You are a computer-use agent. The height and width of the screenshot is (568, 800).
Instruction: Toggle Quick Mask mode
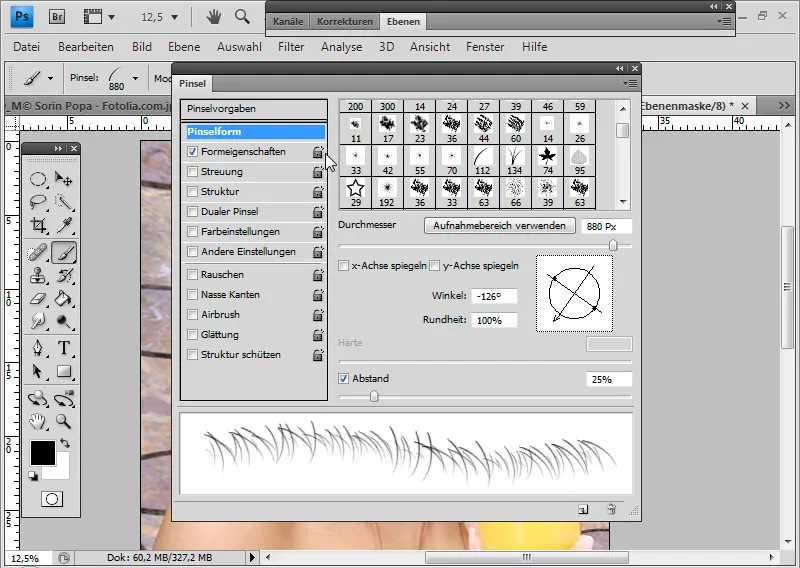click(x=52, y=499)
